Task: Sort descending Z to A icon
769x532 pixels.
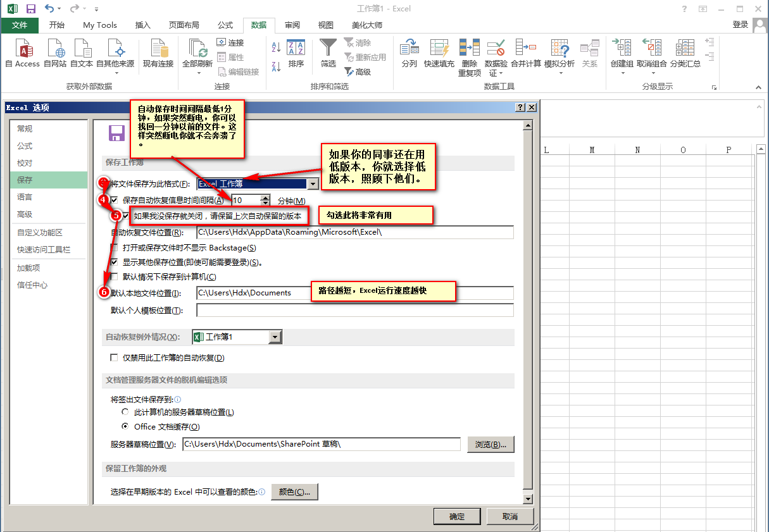Action: pos(276,66)
